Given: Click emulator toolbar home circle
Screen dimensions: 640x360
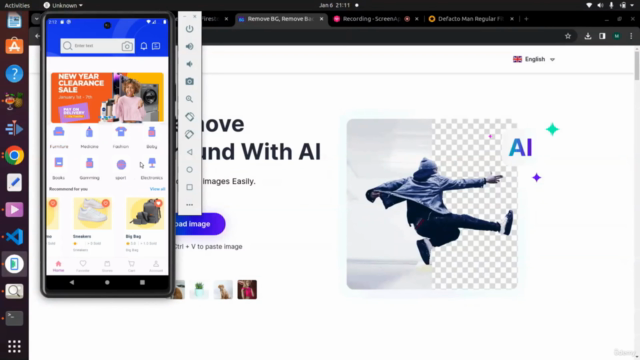Looking at the screenshot, I should click(189, 169).
